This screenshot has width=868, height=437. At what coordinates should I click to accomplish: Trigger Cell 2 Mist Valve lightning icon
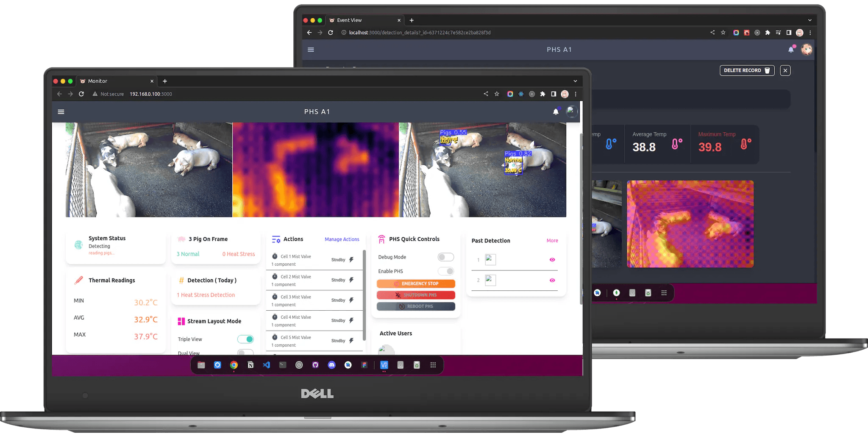pos(351,280)
